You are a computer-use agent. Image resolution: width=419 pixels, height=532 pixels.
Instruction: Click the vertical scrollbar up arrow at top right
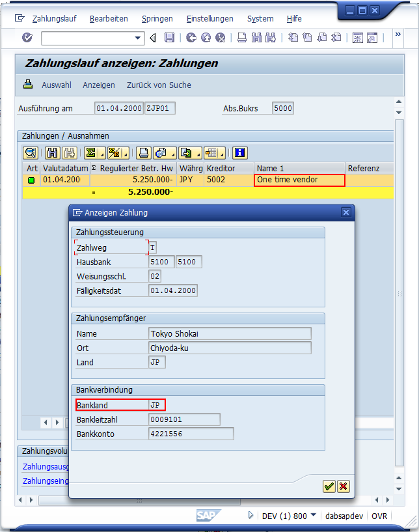[399, 102]
